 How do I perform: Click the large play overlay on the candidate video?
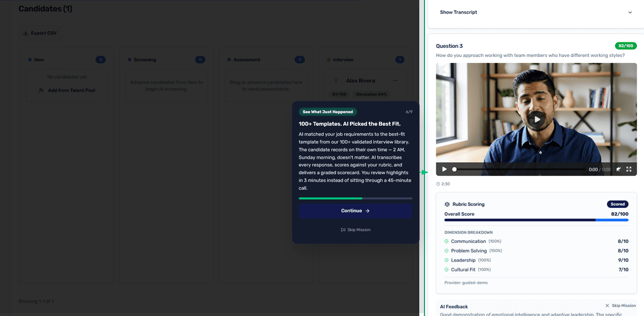[536, 119]
